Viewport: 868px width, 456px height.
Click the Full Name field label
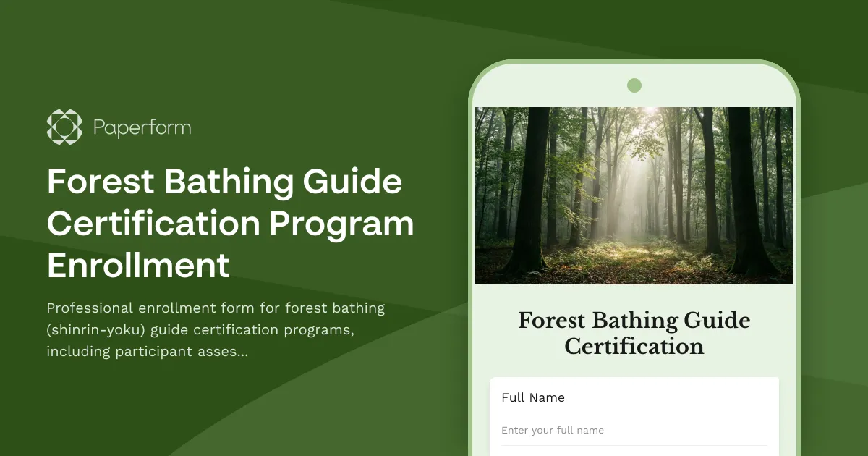pyautogui.click(x=534, y=397)
